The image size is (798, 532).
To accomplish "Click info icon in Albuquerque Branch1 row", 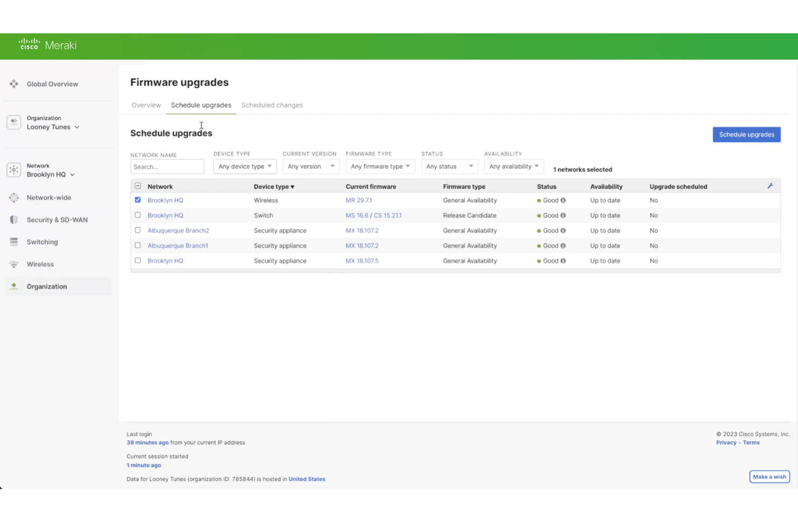I will (563, 245).
